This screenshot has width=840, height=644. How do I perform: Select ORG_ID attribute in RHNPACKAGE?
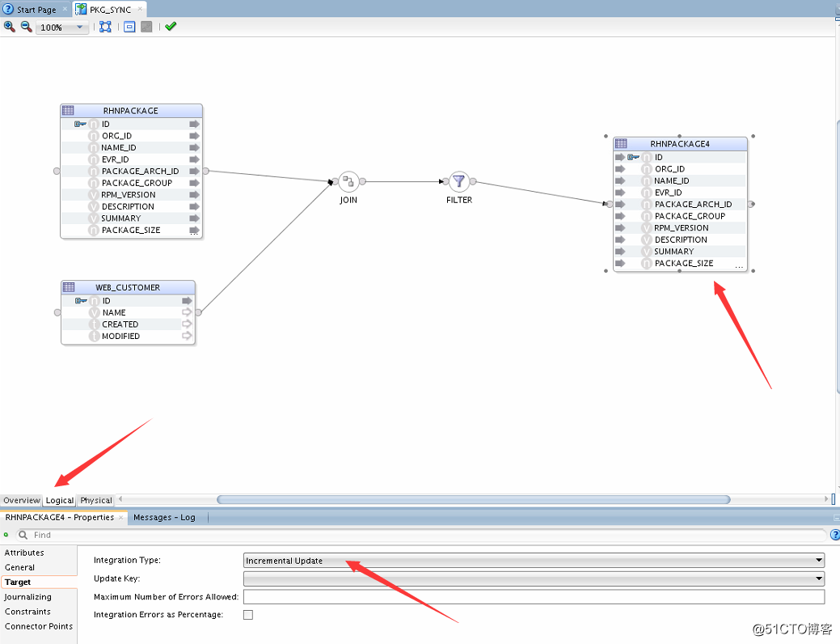pyautogui.click(x=116, y=136)
